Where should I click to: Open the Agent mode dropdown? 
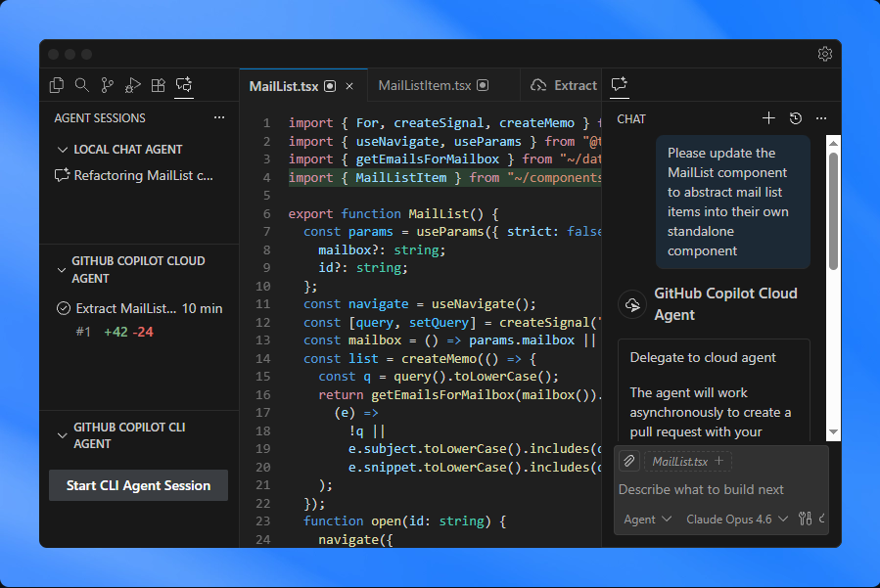click(x=648, y=519)
